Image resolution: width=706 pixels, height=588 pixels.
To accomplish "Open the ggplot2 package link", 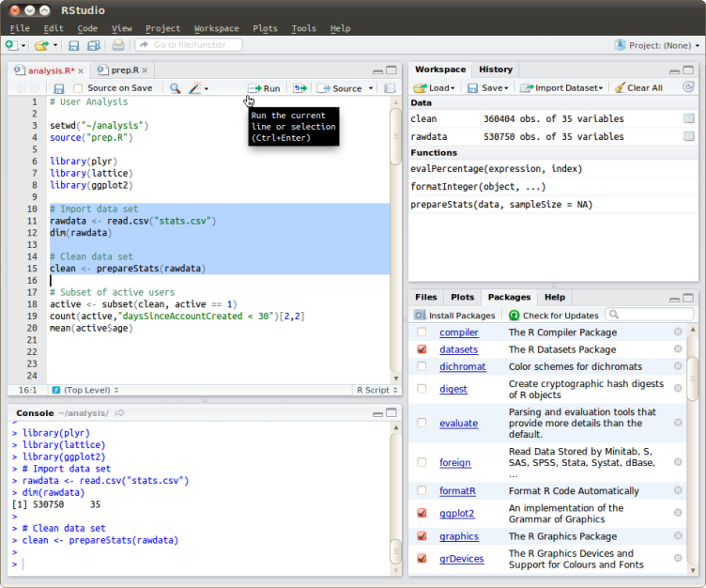I will click(456, 514).
